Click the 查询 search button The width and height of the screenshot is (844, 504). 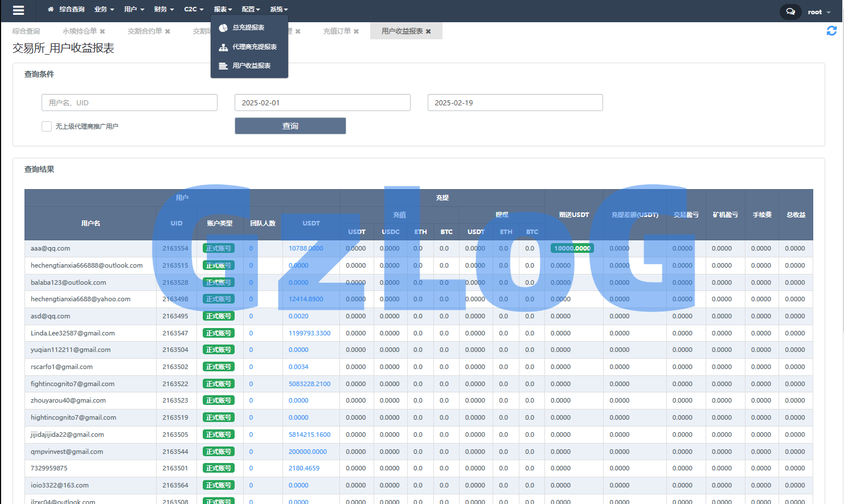(290, 126)
